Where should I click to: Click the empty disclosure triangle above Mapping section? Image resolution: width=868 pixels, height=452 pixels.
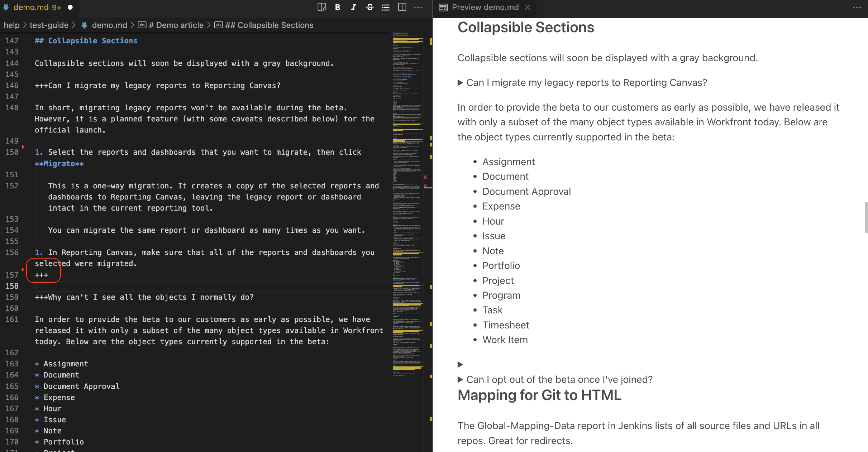point(460,364)
